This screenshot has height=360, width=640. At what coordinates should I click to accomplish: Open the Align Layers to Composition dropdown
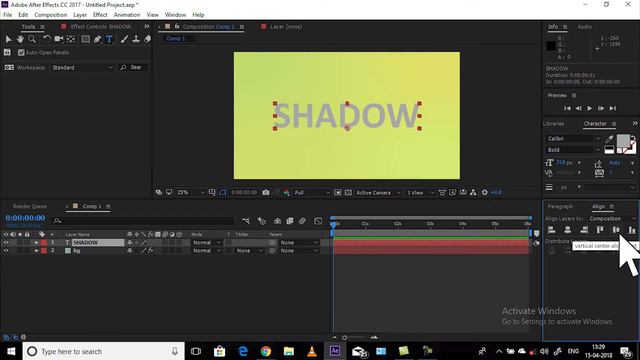coord(612,219)
